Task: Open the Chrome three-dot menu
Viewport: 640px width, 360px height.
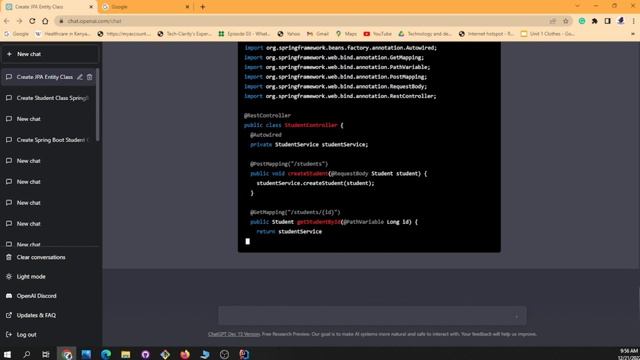Action: [633, 21]
